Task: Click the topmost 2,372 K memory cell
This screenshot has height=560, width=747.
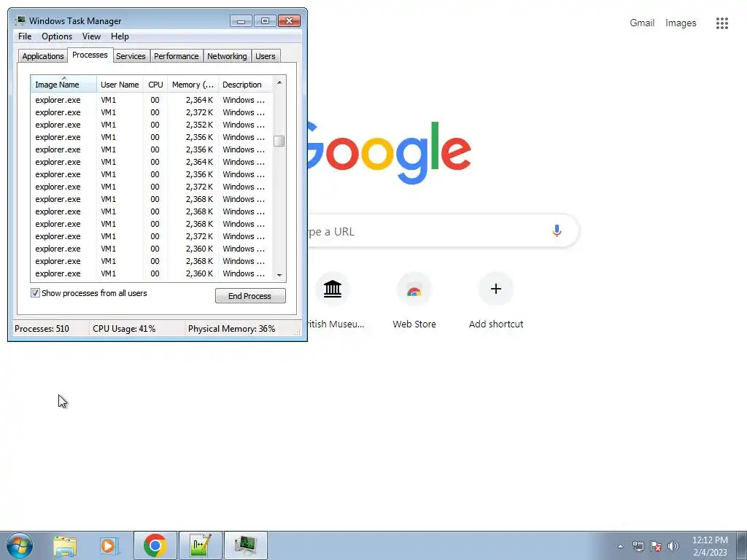Action: click(200, 112)
